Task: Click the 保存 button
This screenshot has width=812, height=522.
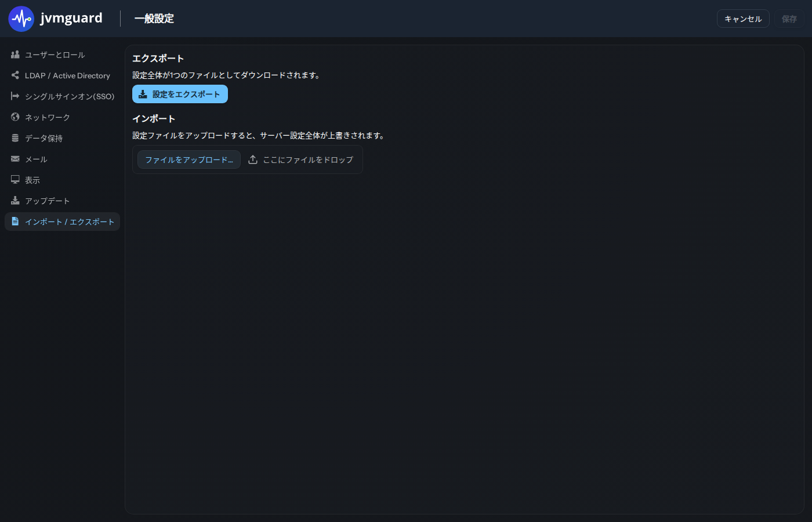Action: (789, 19)
